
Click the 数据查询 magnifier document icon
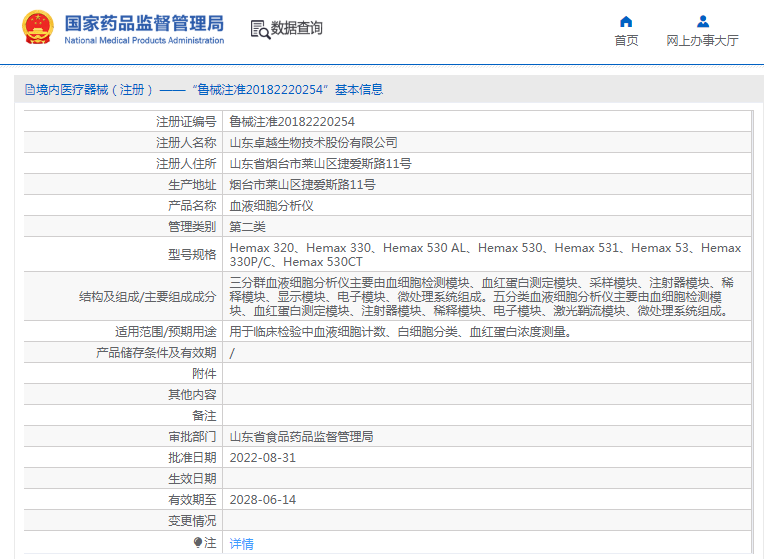click(x=259, y=29)
